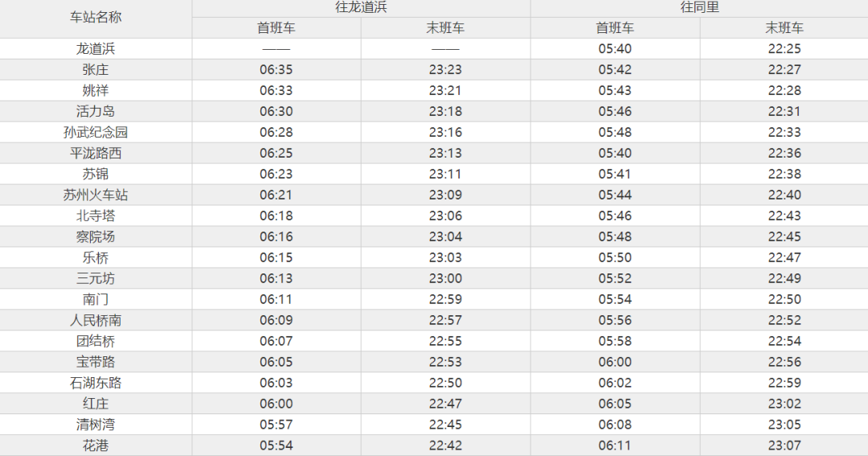Click 宝带路 row's 22:53 time
The width and height of the screenshot is (868, 456).
[445, 362]
